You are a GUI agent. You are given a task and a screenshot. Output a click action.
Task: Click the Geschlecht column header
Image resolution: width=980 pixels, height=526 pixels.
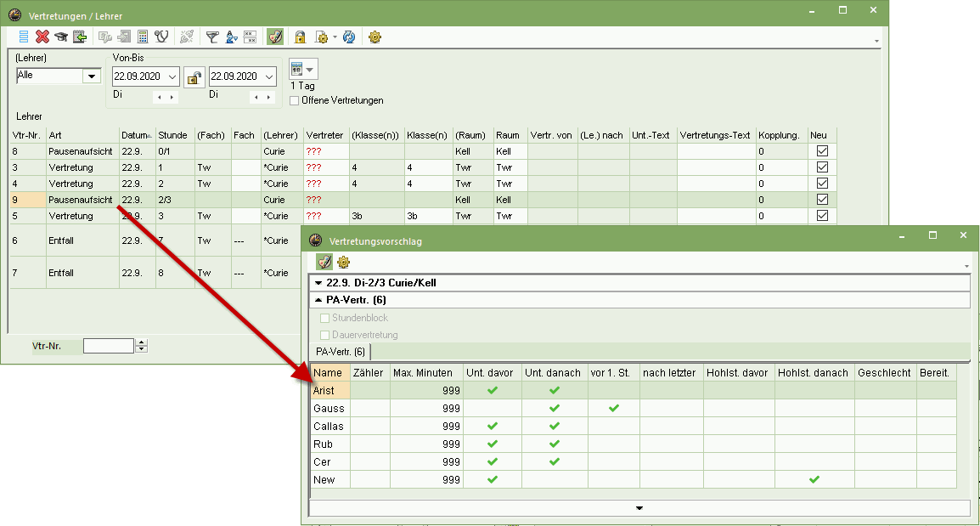pos(884,373)
